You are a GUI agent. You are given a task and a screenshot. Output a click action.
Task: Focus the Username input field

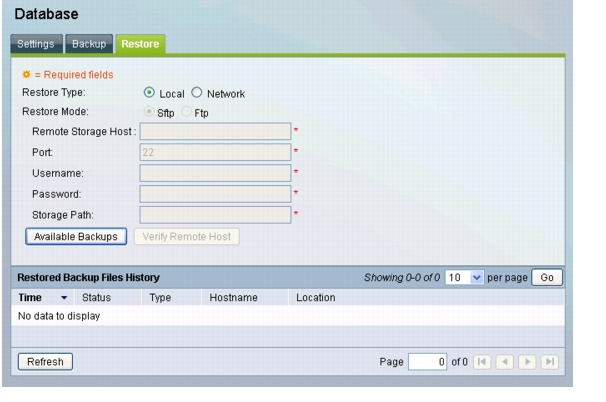[x=215, y=173]
